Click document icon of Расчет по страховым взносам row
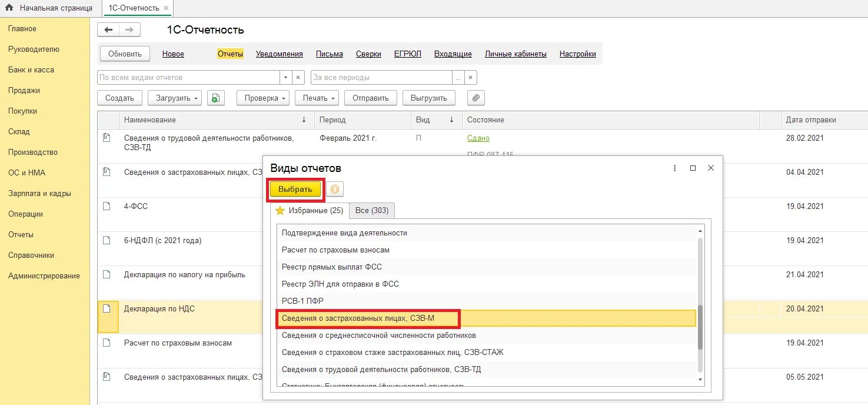 [107, 343]
